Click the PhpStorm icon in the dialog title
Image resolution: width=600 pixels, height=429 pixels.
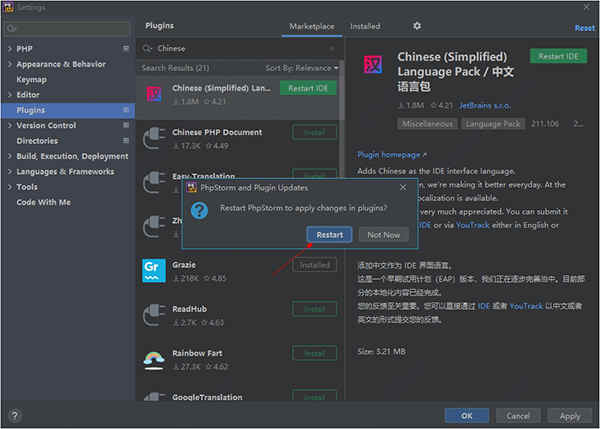coord(191,188)
